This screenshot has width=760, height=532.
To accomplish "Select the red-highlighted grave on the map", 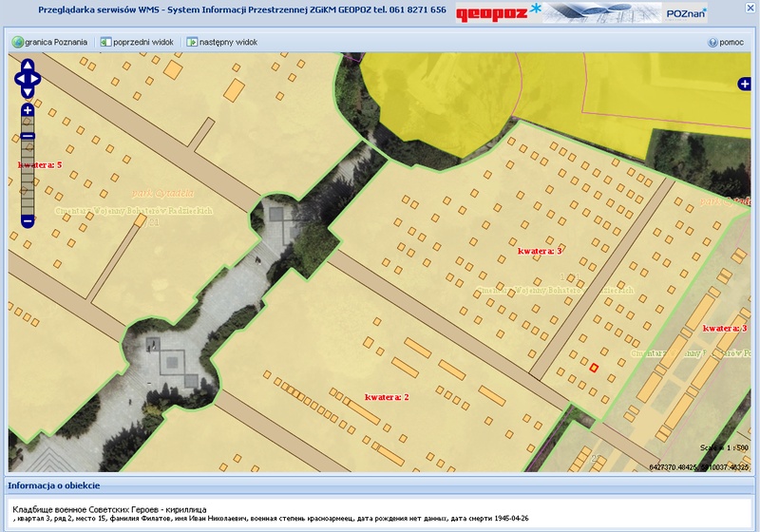I will click(x=594, y=368).
